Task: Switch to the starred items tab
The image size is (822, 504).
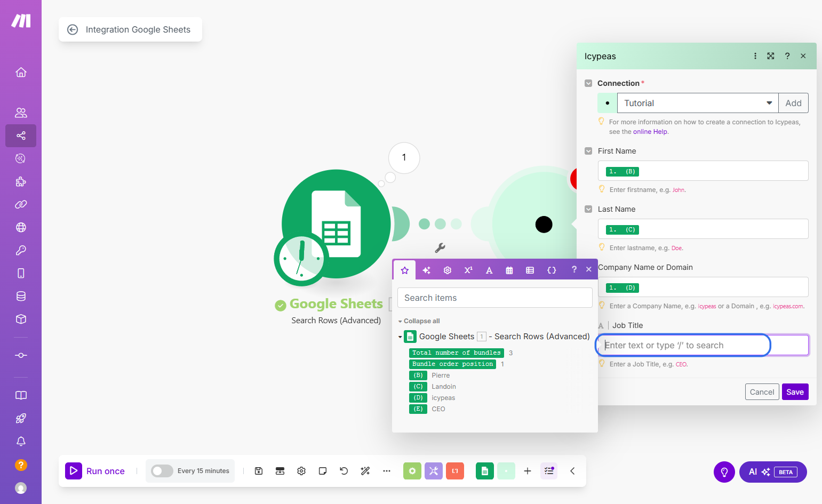Action: pyautogui.click(x=405, y=270)
